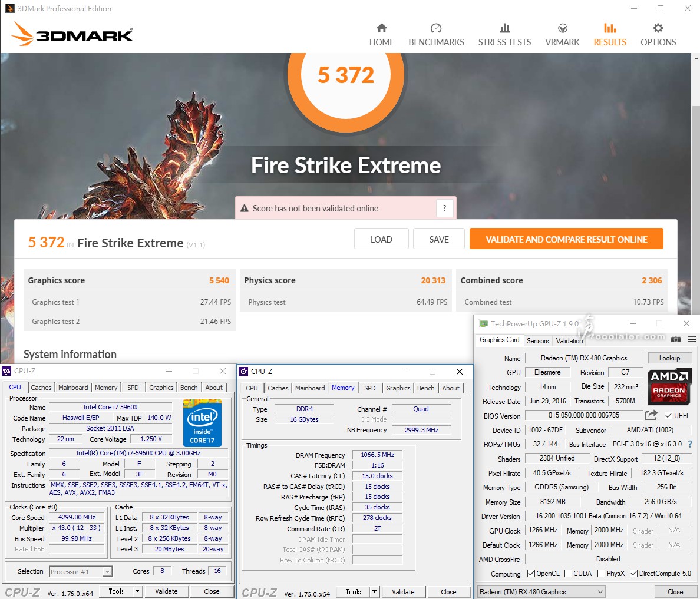Click the Close button at the bottom of GPU-Z
700x599 pixels.
tap(675, 592)
